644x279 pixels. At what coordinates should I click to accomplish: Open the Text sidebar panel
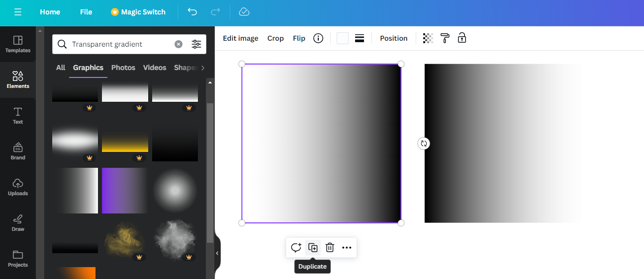(x=18, y=116)
